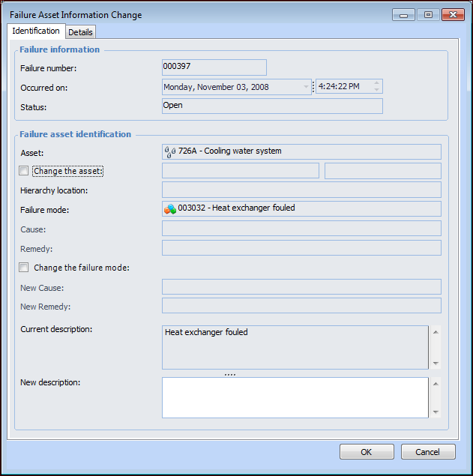Tick the Change the failure mode checkbox
This screenshot has width=473, height=476.
coord(24,268)
